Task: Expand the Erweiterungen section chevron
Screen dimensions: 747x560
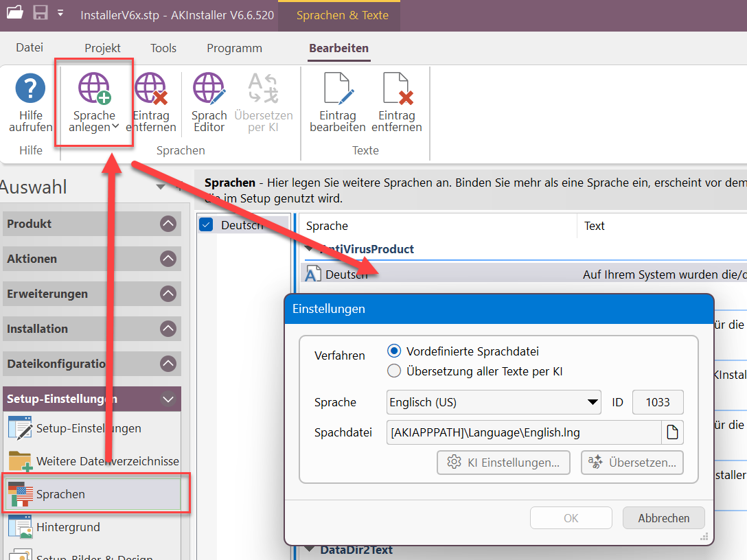Action: (168, 294)
